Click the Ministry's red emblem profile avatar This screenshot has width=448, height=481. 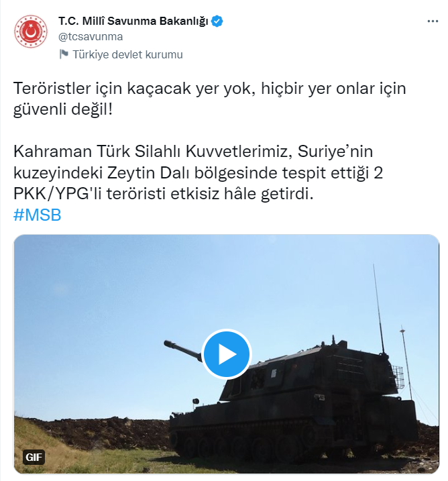coord(31,32)
